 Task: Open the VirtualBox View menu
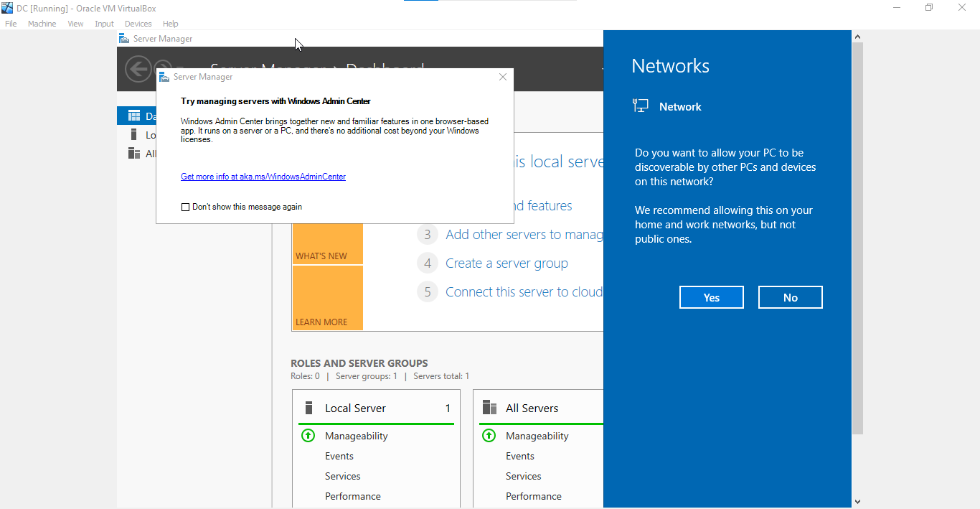click(x=75, y=24)
